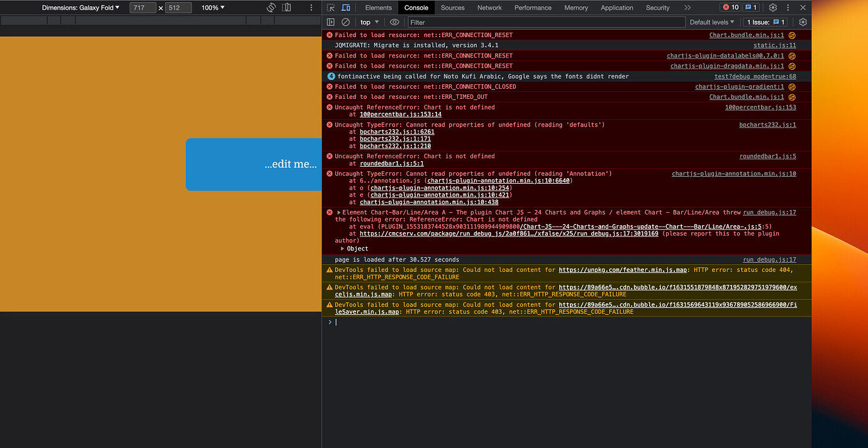Open the 100% zoom dropdown
Viewport: 868px width, 448px height.
click(213, 8)
